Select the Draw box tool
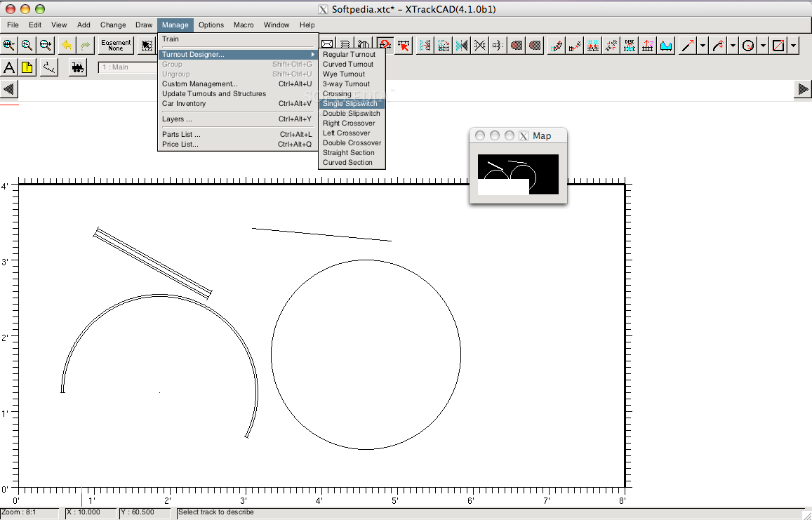812x520 pixels. pyautogui.click(x=778, y=46)
